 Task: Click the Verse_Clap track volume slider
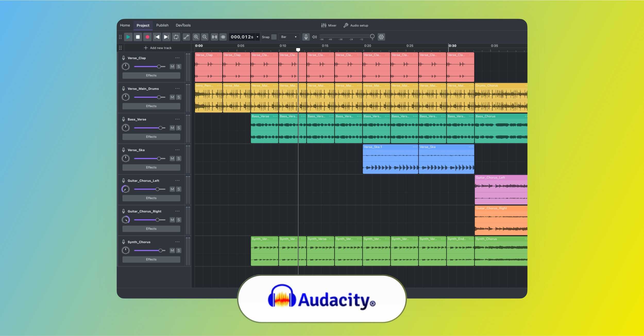tap(150, 67)
